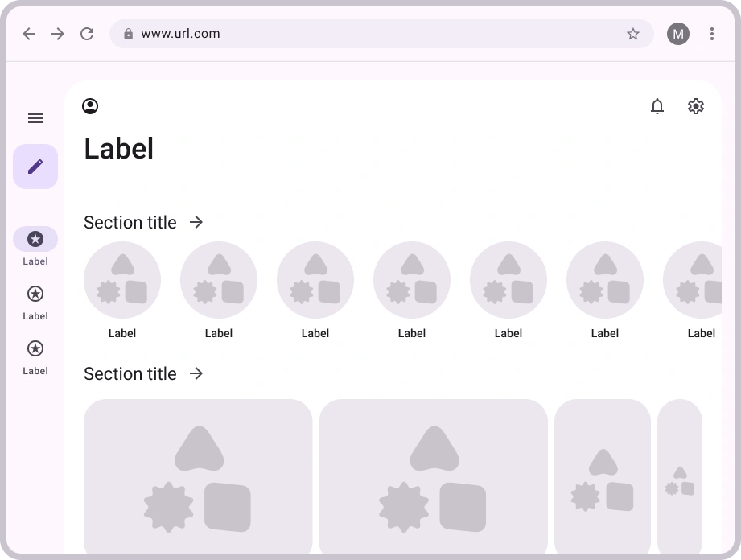Open the first large placeholder card
Viewport: 741px width, 560px height.
pyautogui.click(x=198, y=476)
